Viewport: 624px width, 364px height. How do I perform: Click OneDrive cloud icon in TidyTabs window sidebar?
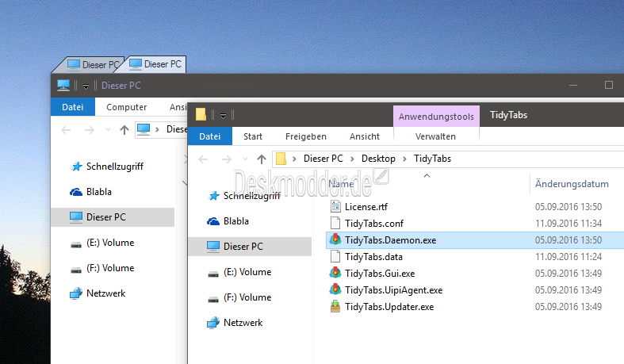click(213, 221)
